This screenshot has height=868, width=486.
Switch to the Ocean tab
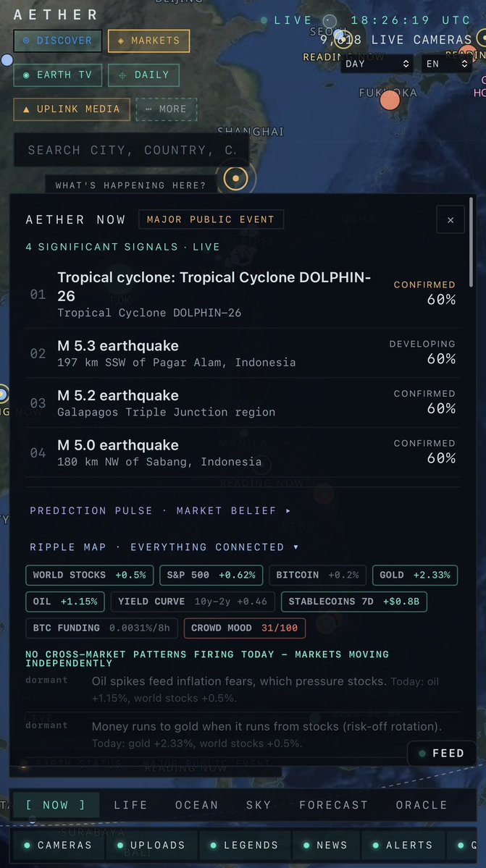[x=196, y=805]
